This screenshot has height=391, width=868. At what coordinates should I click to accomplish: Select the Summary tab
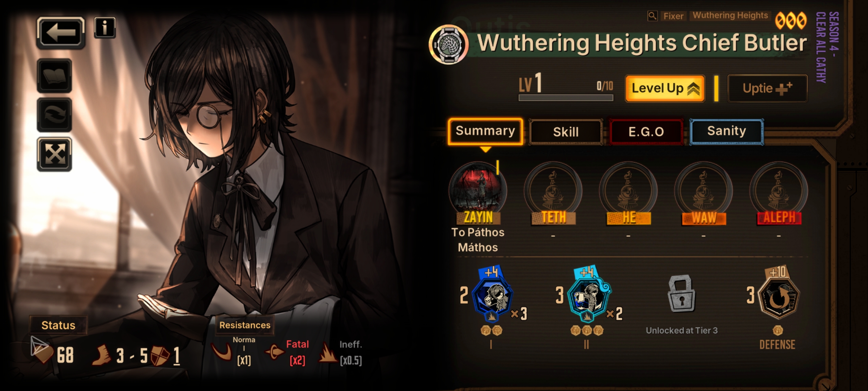[x=485, y=131]
